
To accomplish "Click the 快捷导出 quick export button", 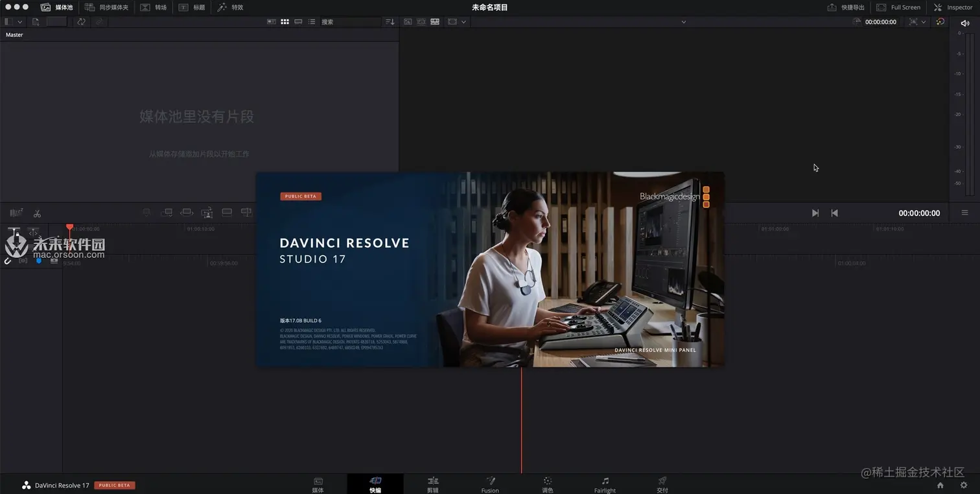I will (x=846, y=7).
